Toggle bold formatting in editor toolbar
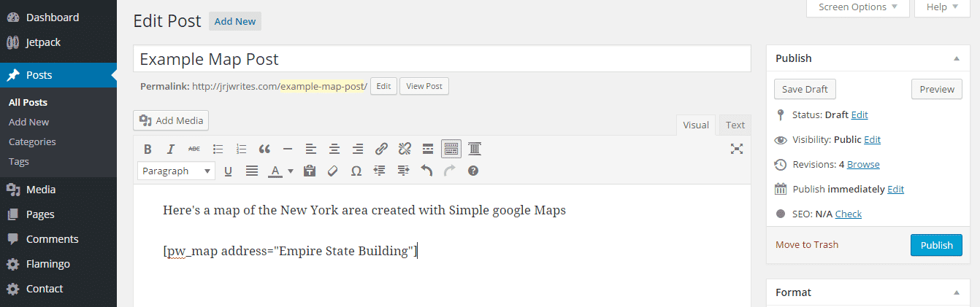The height and width of the screenshot is (307, 980). (x=148, y=149)
